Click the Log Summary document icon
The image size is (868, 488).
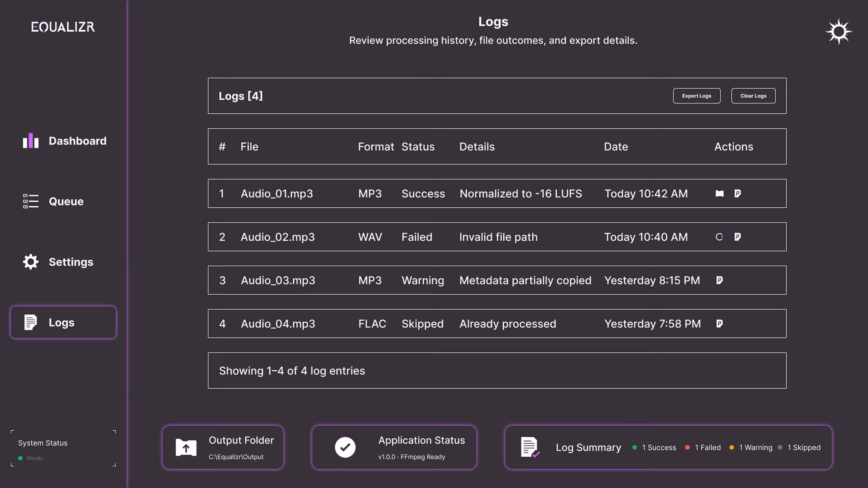pyautogui.click(x=530, y=447)
